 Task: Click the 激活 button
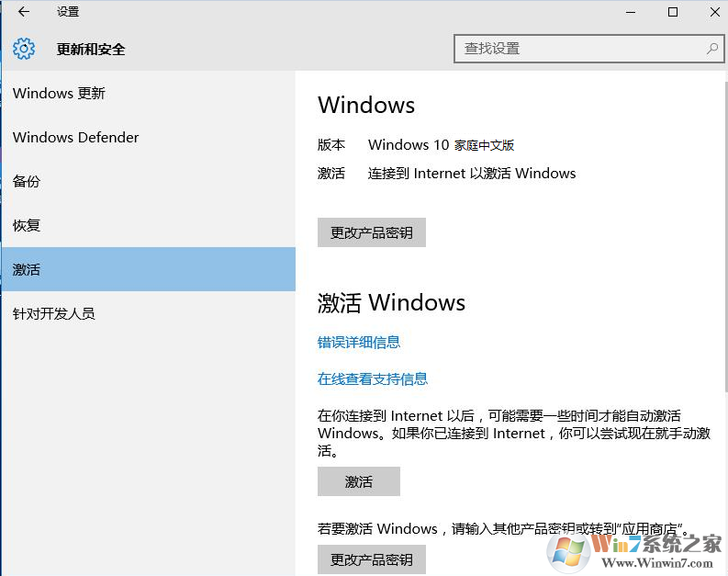click(358, 481)
